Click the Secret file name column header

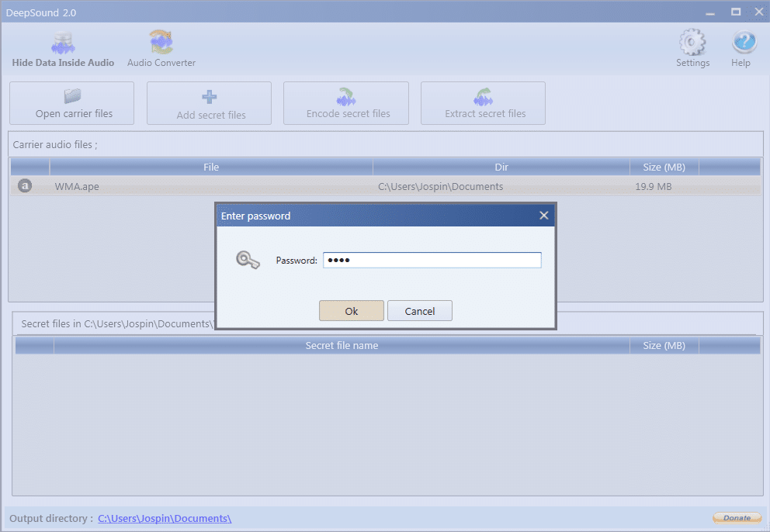[342, 345]
